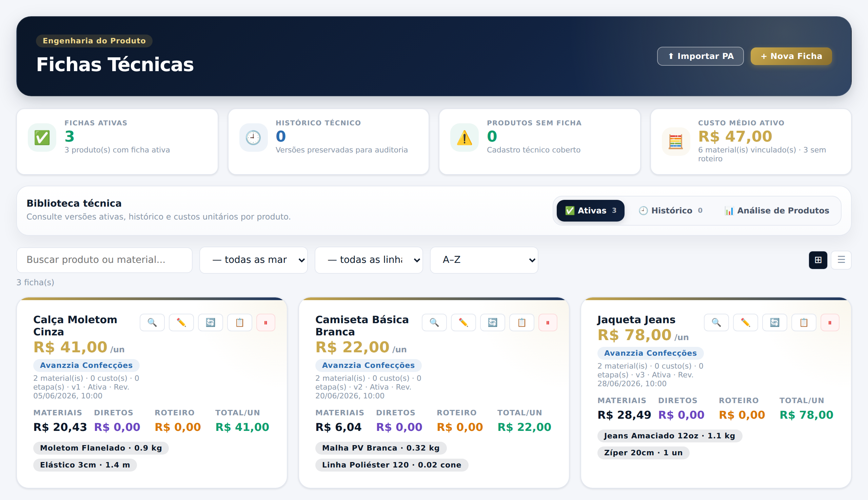Click the Jeans Amaciado 12oz chip

click(669, 435)
